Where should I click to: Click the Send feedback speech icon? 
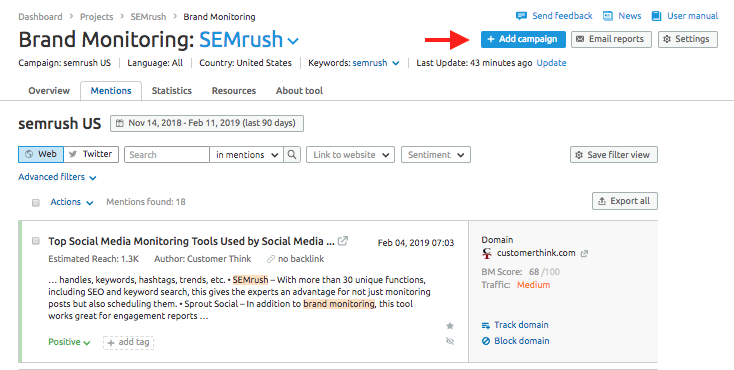point(521,16)
